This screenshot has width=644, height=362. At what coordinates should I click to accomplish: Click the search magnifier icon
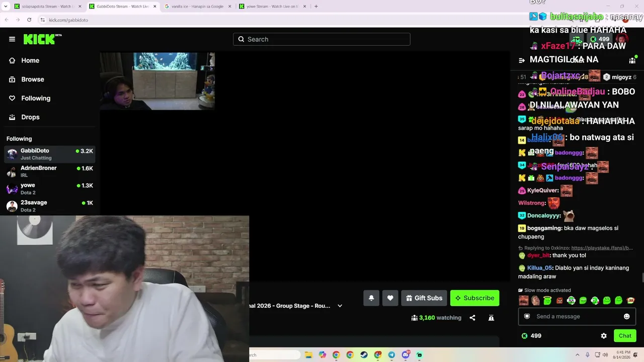tap(241, 39)
